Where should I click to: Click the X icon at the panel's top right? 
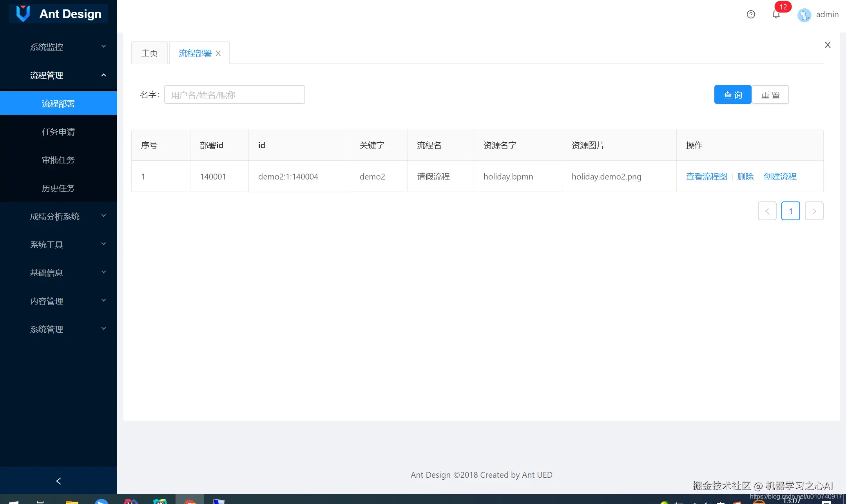coord(828,45)
